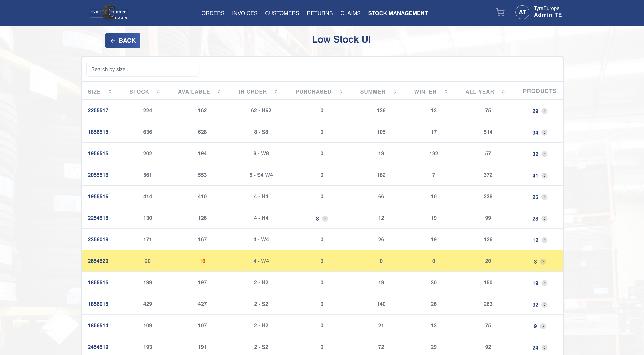Click the Back button
This screenshot has width=644, height=355.
pos(123,41)
